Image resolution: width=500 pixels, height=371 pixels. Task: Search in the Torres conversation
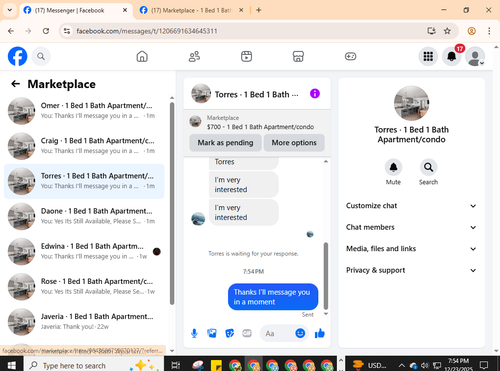(428, 167)
